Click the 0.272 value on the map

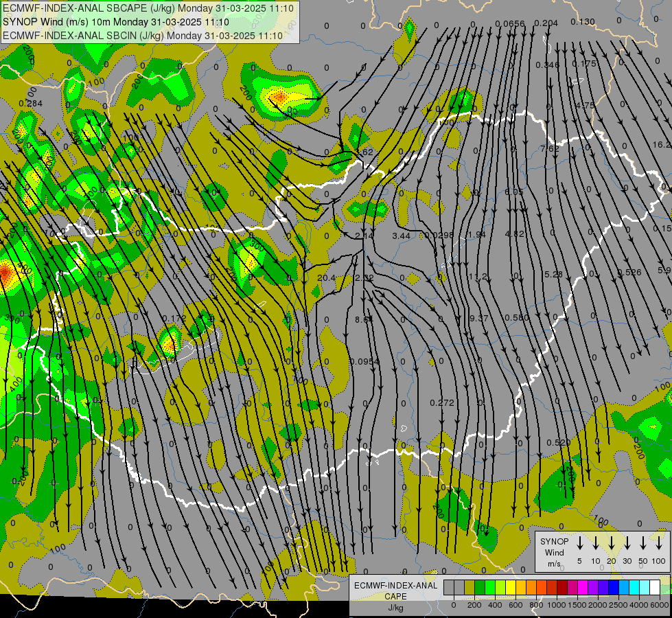(x=442, y=402)
